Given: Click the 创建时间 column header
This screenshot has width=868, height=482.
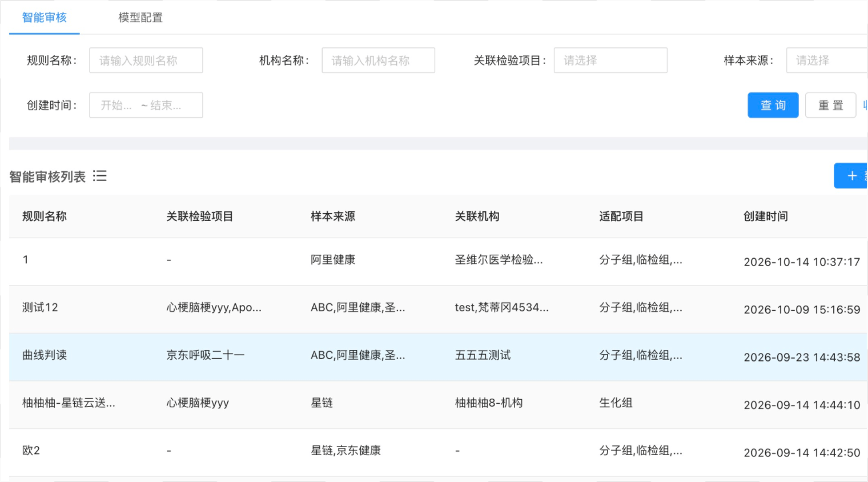Looking at the screenshot, I should [766, 216].
